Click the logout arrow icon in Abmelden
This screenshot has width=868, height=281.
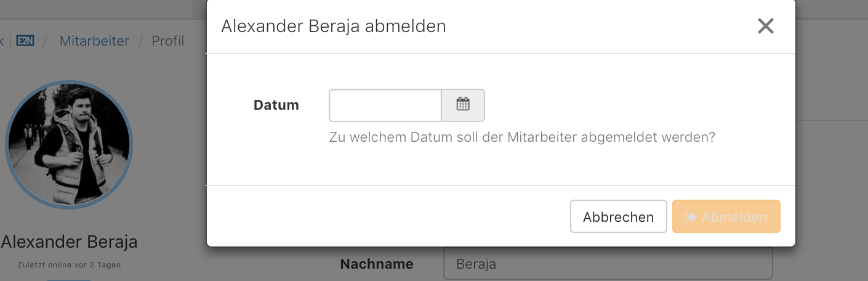click(x=691, y=217)
